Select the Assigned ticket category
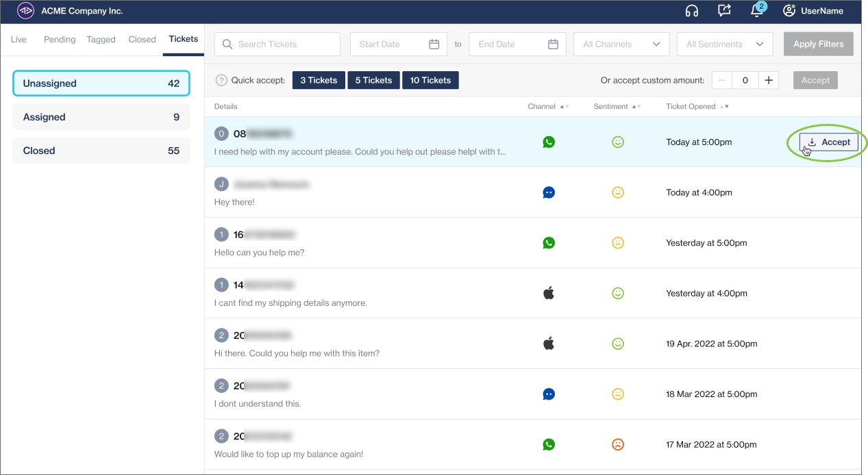This screenshot has height=475, width=868. 101,117
